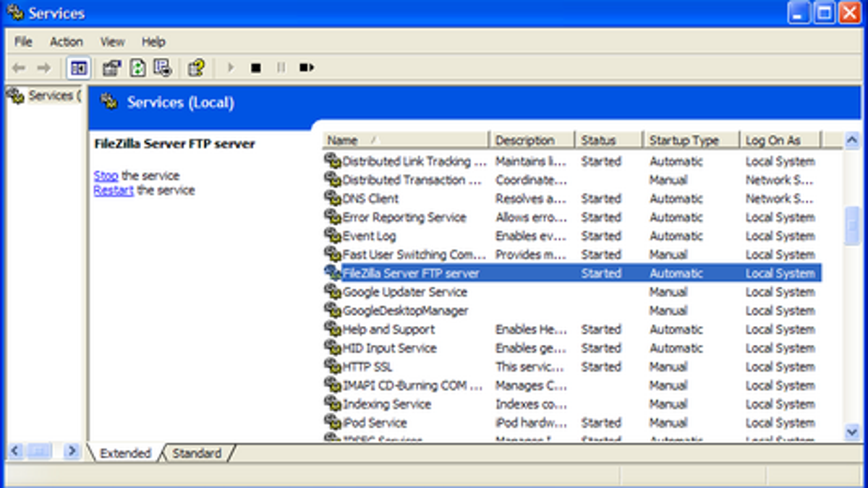Click the HID Input Service gear icon
The height and width of the screenshot is (488, 868).
[x=332, y=348]
